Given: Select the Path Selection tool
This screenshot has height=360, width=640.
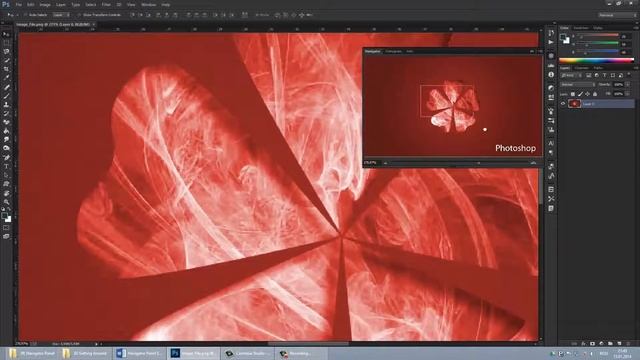Looking at the screenshot, I should 6,175.
